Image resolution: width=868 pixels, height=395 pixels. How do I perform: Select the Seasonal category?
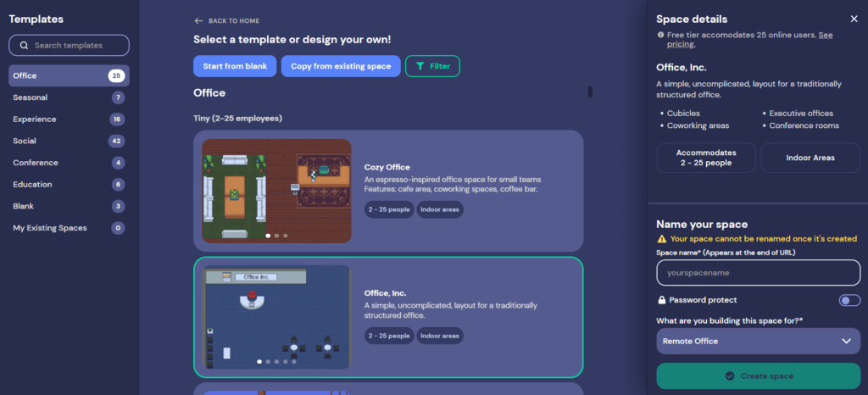tap(69, 97)
